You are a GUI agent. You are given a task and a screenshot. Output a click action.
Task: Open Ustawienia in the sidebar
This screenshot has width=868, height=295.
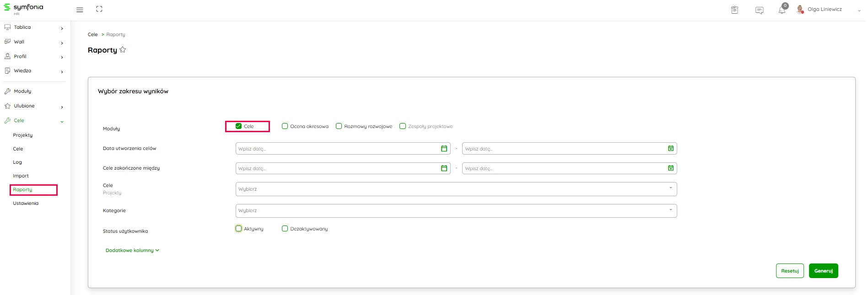tap(26, 204)
